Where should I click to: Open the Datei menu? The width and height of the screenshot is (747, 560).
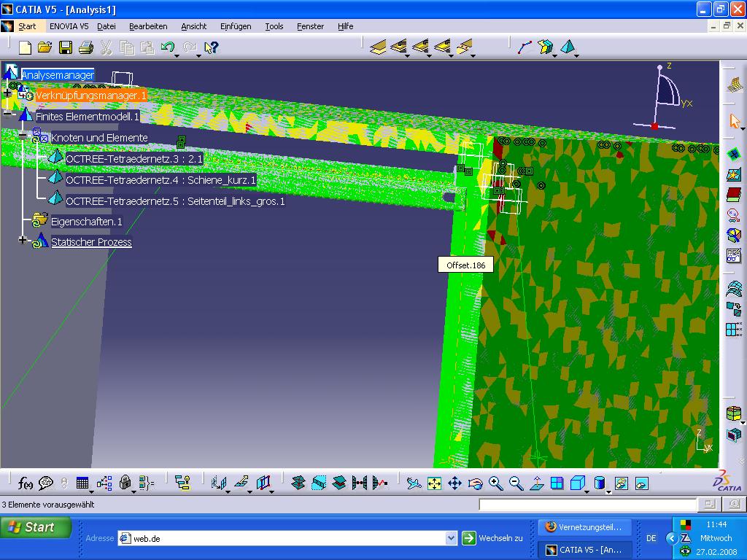(x=107, y=26)
